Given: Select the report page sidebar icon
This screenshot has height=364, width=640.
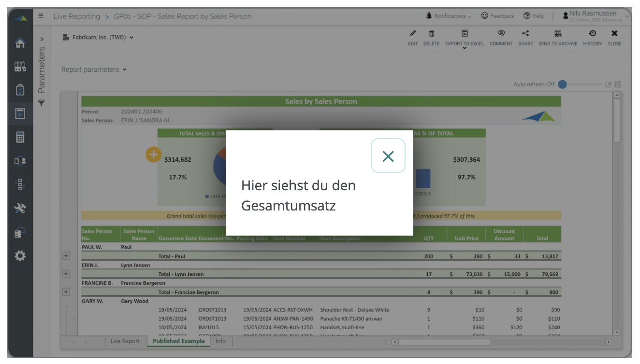Looking at the screenshot, I should pyautogui.click(x=20, y=113).
